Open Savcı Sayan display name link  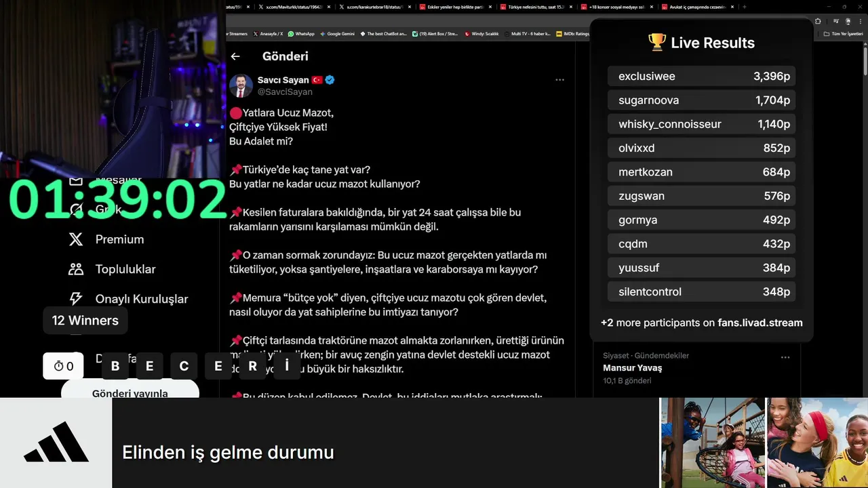click(283, 80)
